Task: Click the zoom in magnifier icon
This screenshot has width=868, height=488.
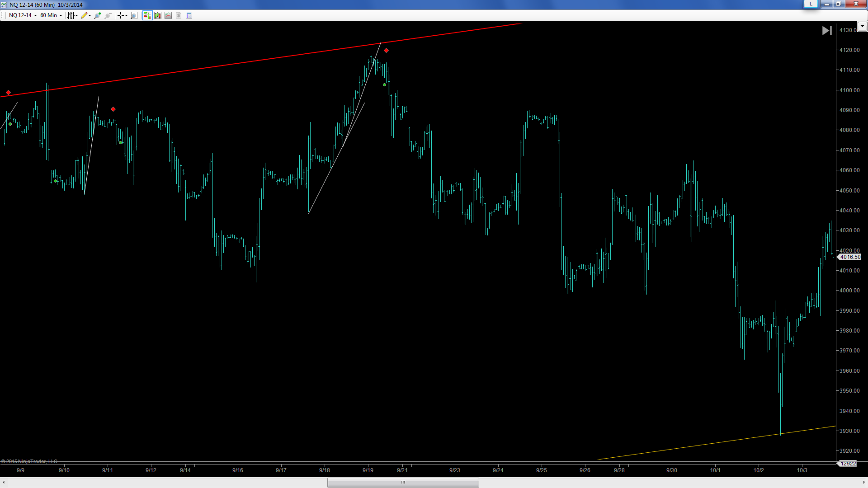Action: pyautogui.click(x=97, y=15)
